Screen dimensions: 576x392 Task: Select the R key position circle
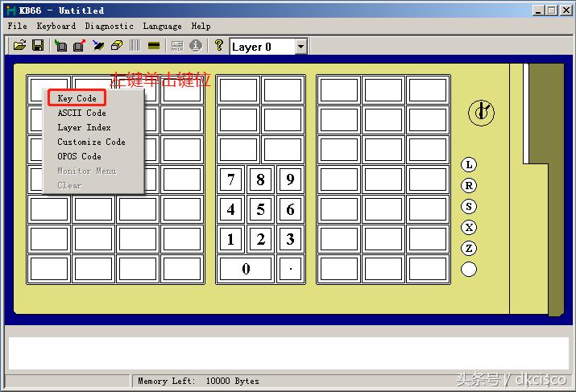point(469,186)
